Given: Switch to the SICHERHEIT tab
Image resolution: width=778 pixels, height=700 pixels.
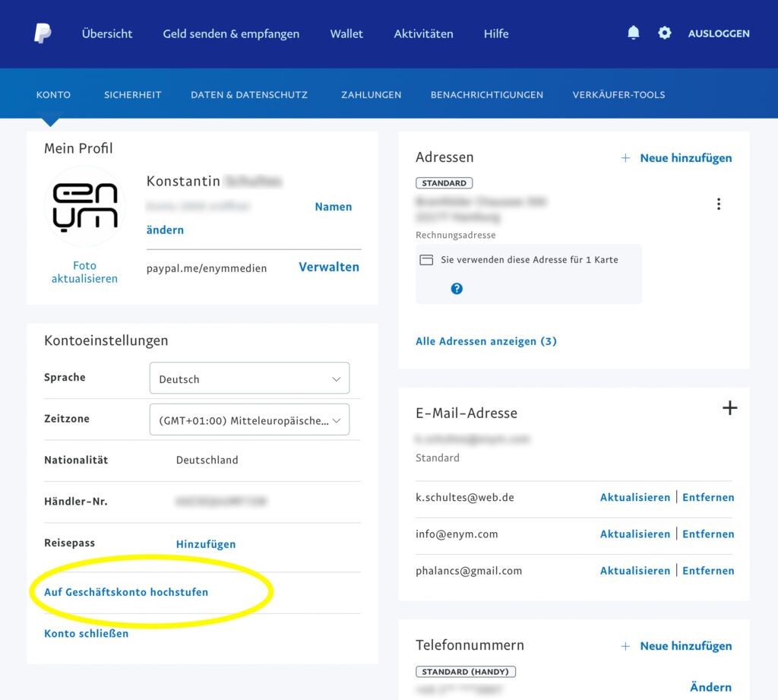Looking at the screenshot, I should [x=132, y=95].
